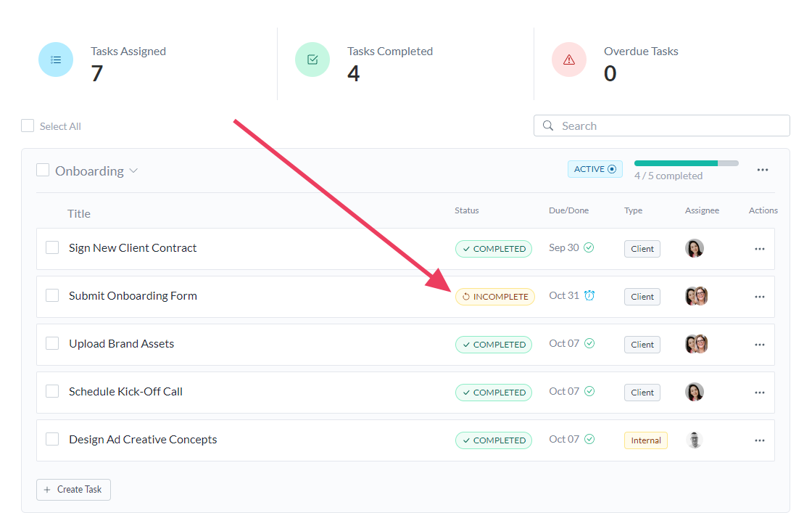Screen dimensions: 812x513
Task: Open actions menu for Design Ad Creative Concepts
Action: coord(759,440)
